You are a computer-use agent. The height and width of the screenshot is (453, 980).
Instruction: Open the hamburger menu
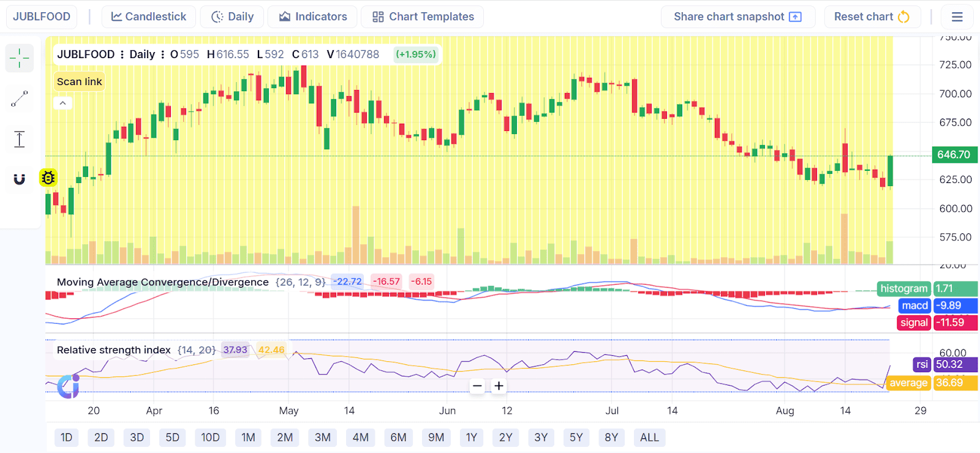[957, 17]
